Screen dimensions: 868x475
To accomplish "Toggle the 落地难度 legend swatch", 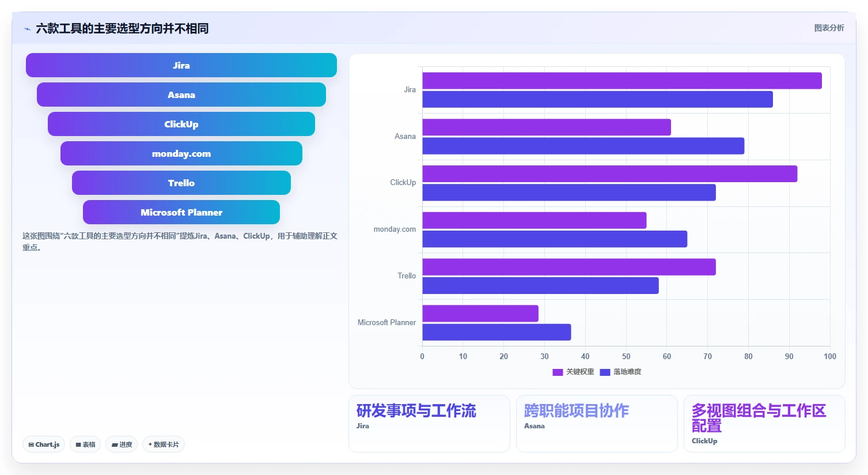I will coord(605,372).
